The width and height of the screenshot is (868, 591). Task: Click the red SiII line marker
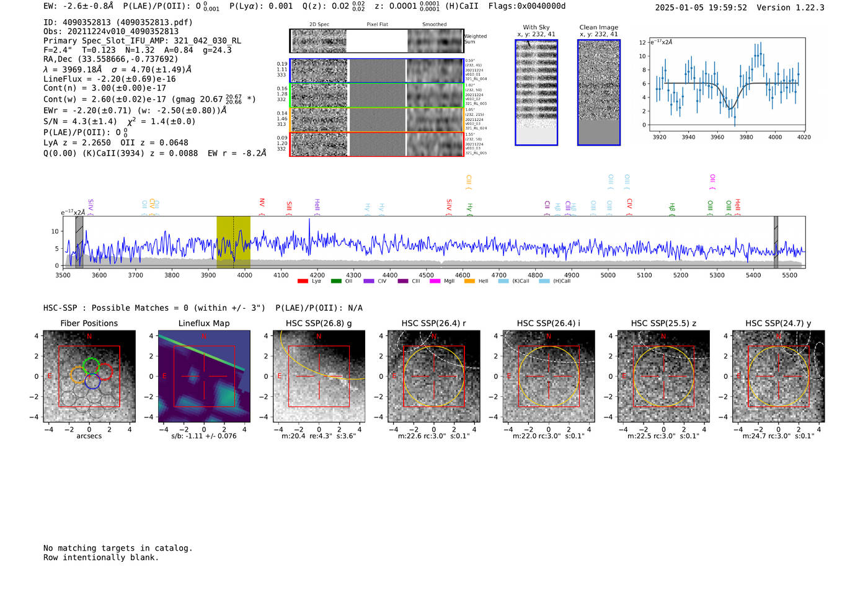click(x=290, y=208)
